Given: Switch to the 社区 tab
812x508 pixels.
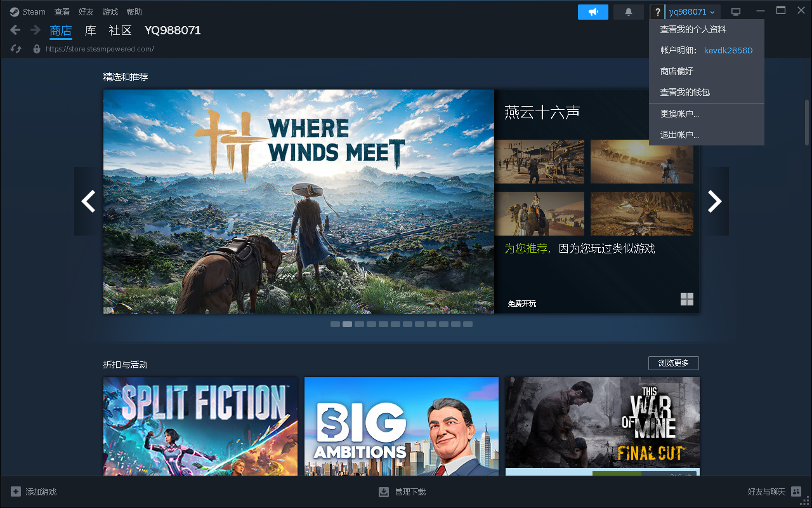Looking at the screenshot, I should (120, 30).
